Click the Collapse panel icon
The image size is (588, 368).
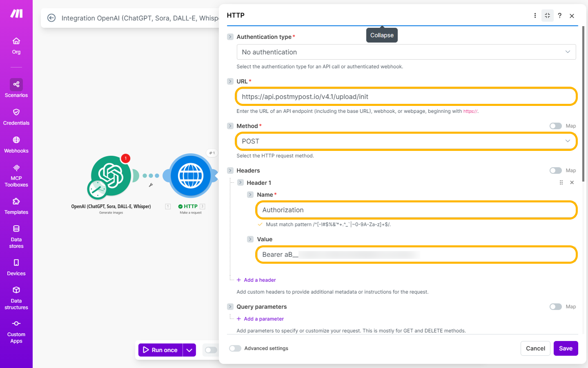[x=547, y=16]
